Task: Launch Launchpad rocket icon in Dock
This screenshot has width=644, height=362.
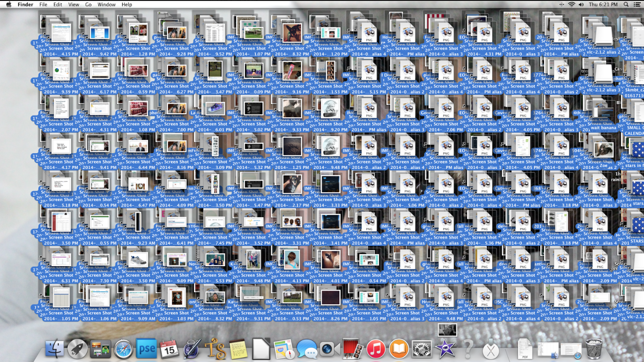Action: (78, 349)
